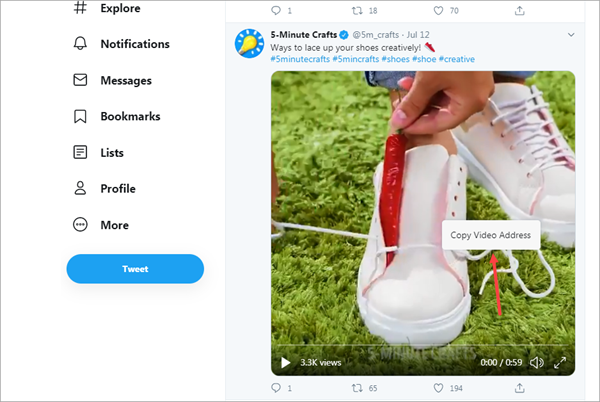Viewport: 600px width, 402px height.
Task: Share the 5-Minute Crafts shoes tweet
Action: click(x=519, y=388)
